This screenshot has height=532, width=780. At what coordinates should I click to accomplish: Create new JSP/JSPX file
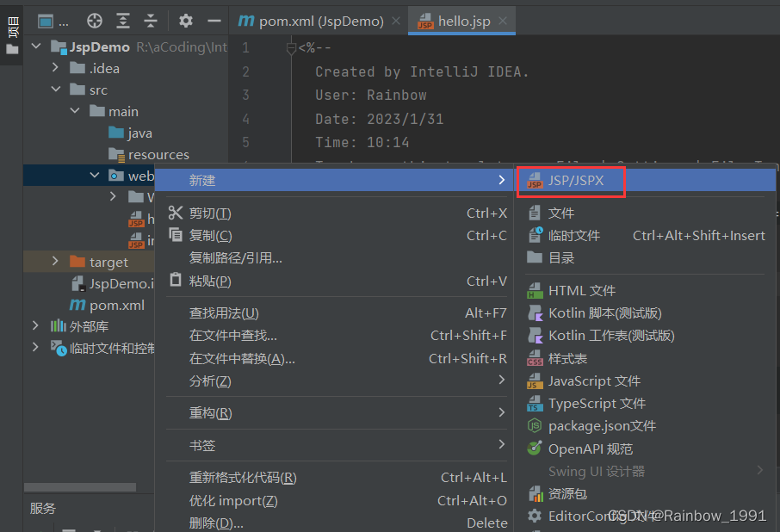point(646,180)
